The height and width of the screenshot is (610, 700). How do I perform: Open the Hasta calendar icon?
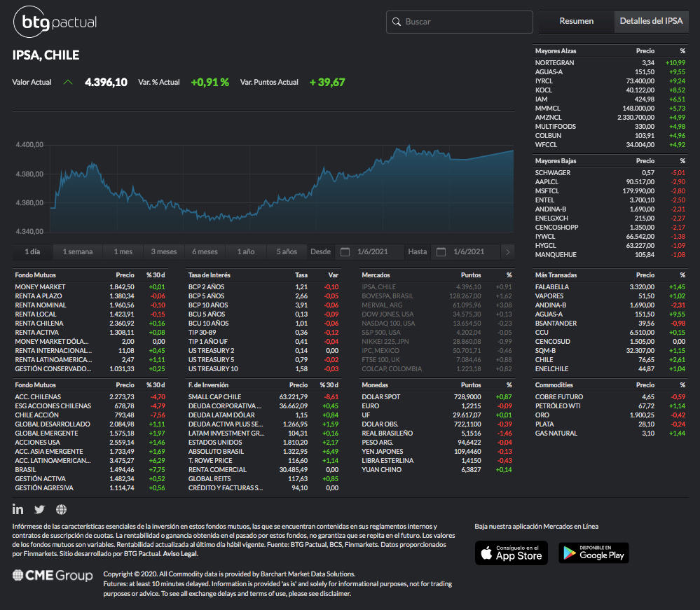441,251
